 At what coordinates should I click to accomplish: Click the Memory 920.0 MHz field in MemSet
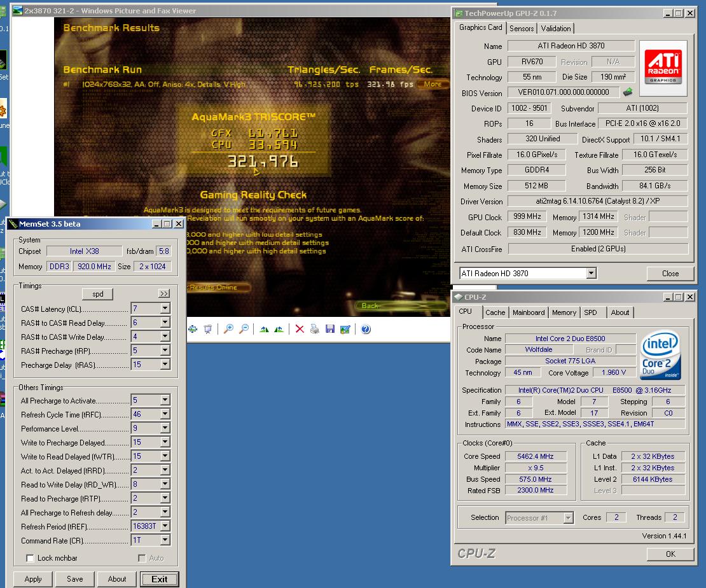[x=94, y=266]
